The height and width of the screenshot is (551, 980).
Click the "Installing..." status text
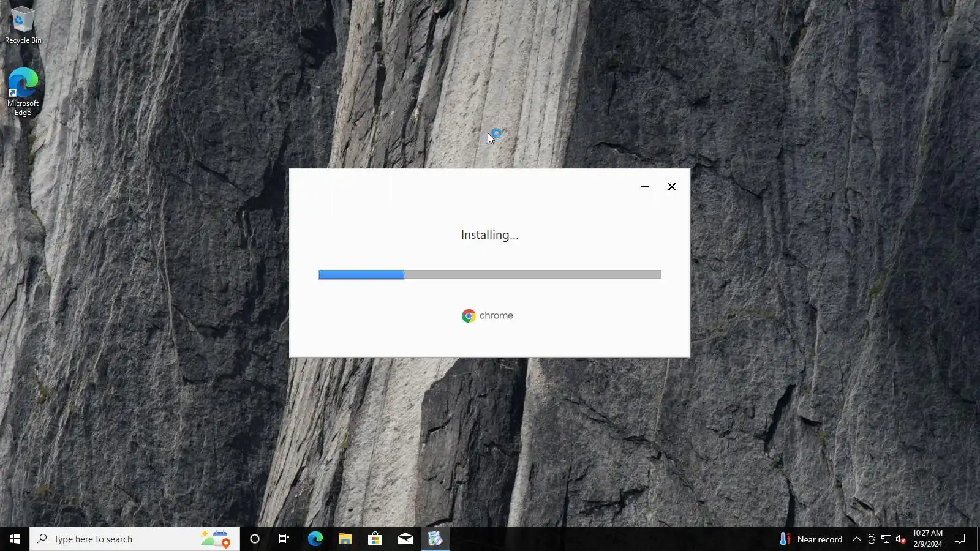pos(490,235)
